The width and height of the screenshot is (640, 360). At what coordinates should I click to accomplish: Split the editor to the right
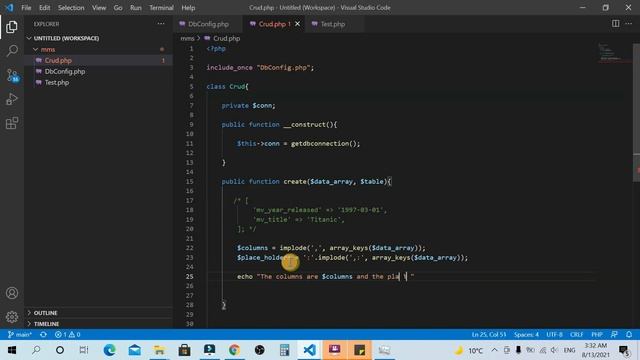pyautogui.click(x=616, y=24)
